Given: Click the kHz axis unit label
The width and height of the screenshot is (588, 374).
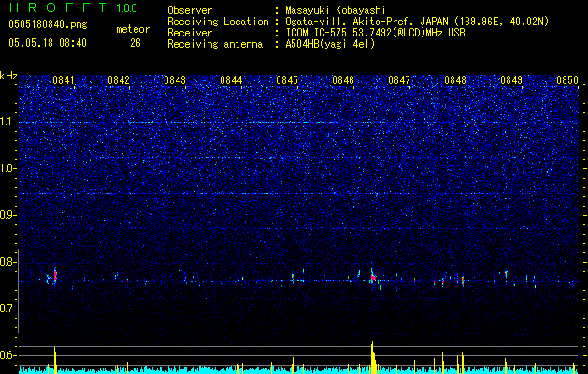Looking at the screenshot, I should tap(8, 76).
